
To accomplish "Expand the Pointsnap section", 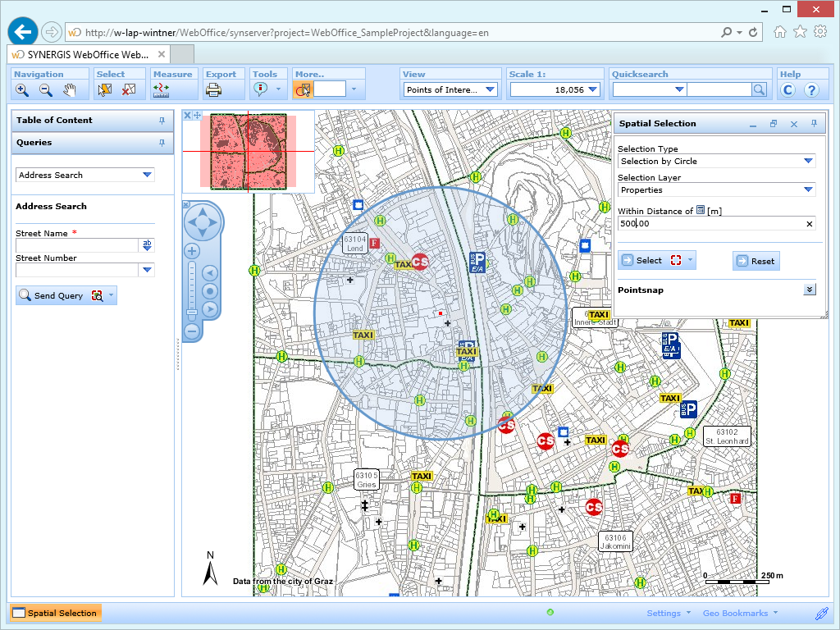I will pos(810,290).
